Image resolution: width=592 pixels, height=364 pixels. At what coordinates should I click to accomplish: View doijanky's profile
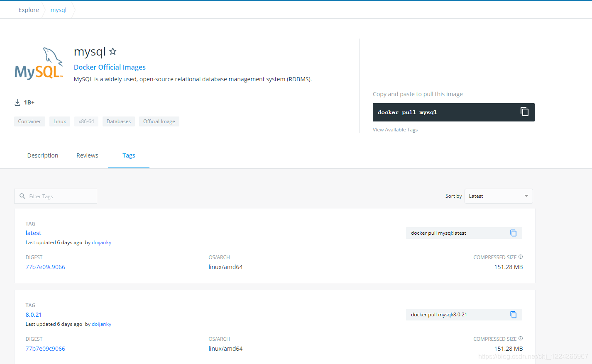pyautogui.click(x=101, y=242)
